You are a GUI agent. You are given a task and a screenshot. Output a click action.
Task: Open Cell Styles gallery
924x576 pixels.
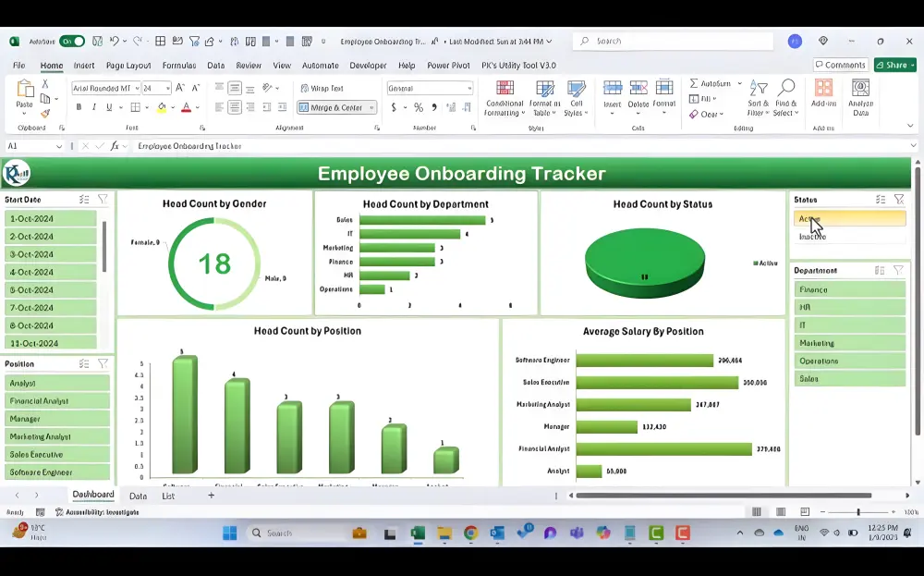(x=576, y=97)
